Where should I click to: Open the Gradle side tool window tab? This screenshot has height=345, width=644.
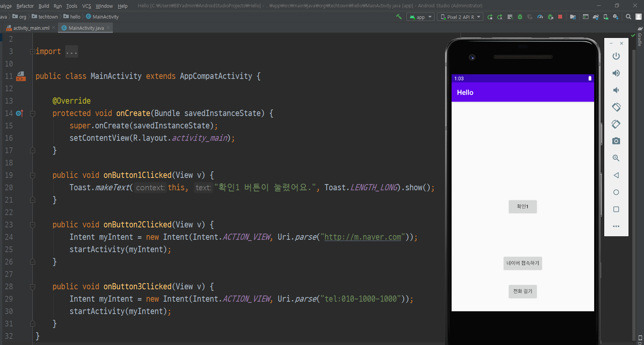pos(640,37)
